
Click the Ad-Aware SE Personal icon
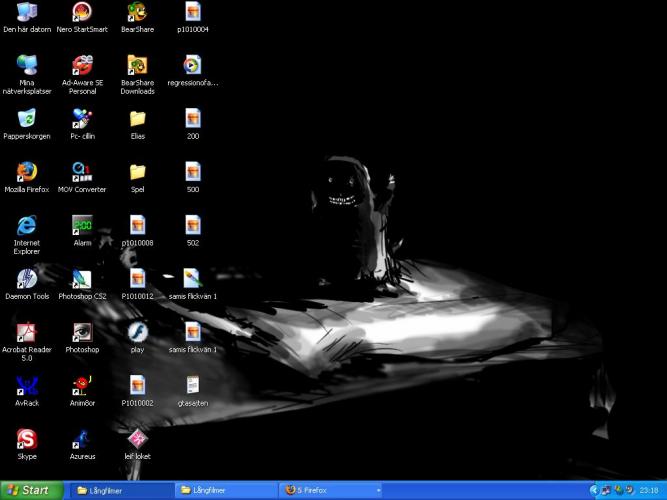82,65
